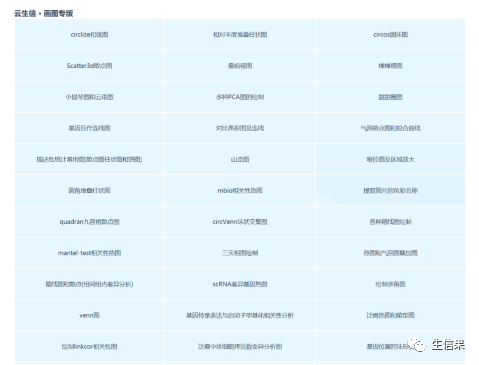
Task: Click the 三元相图绘制 cell
Action: click(240, 253)
